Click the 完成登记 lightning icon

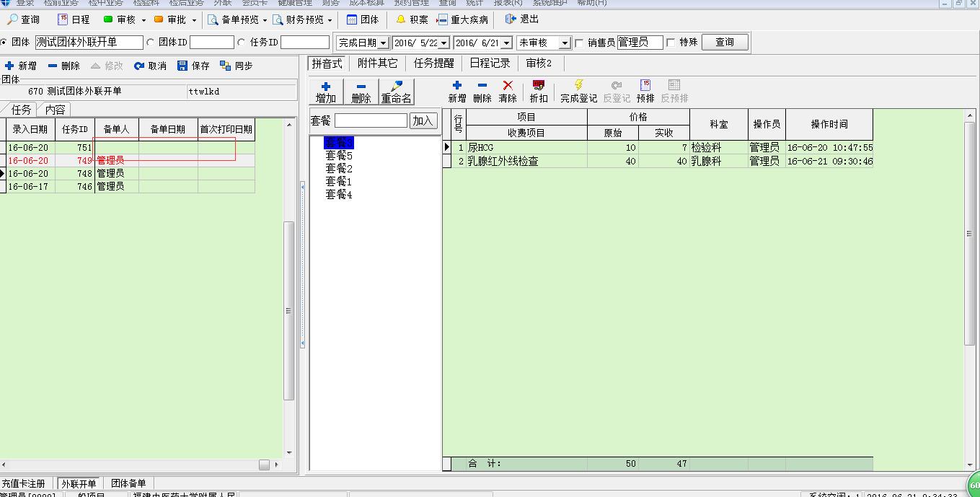[578, 85]
